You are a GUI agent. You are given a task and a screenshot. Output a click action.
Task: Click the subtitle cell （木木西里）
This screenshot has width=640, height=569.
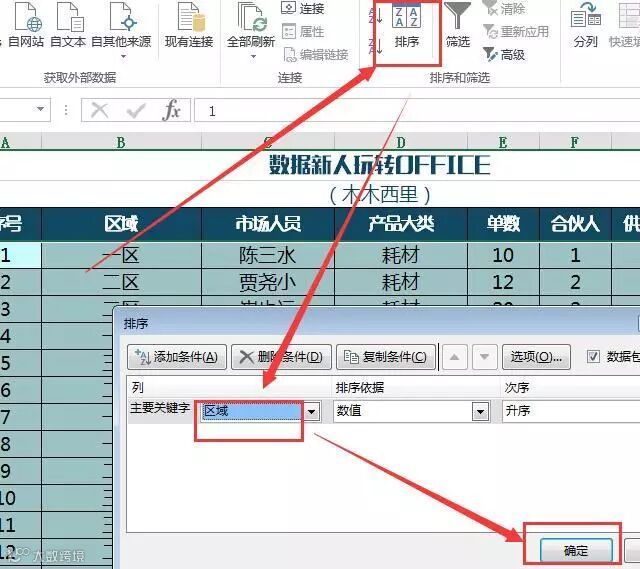coord(380,195)
